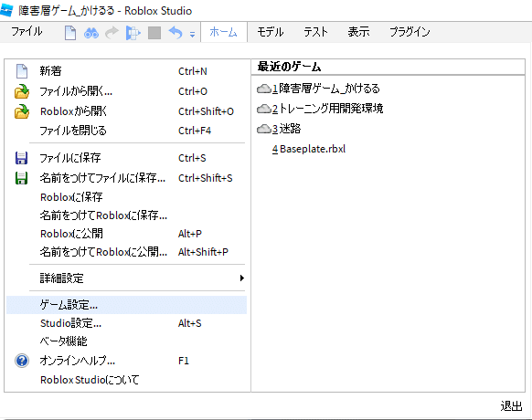Click the Alt+S shortcut text

(189, 323)
